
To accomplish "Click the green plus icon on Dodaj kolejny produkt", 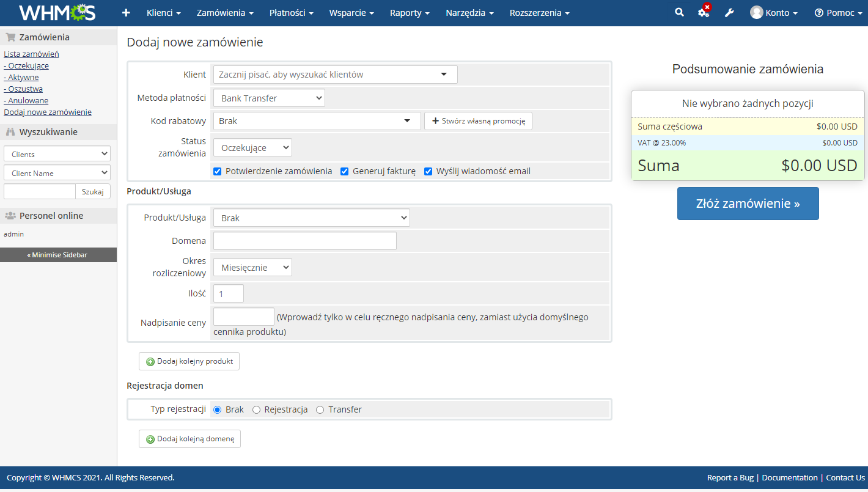I will 150,362.
